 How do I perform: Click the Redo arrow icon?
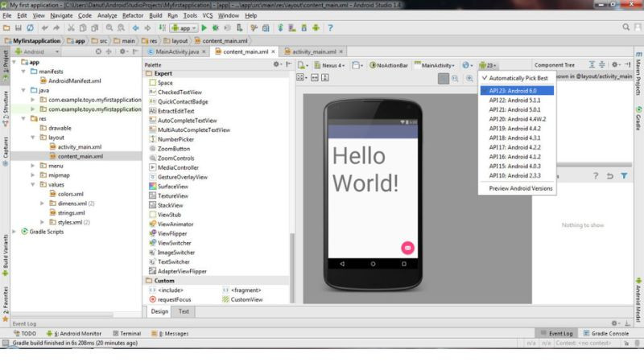pos(56,28)
